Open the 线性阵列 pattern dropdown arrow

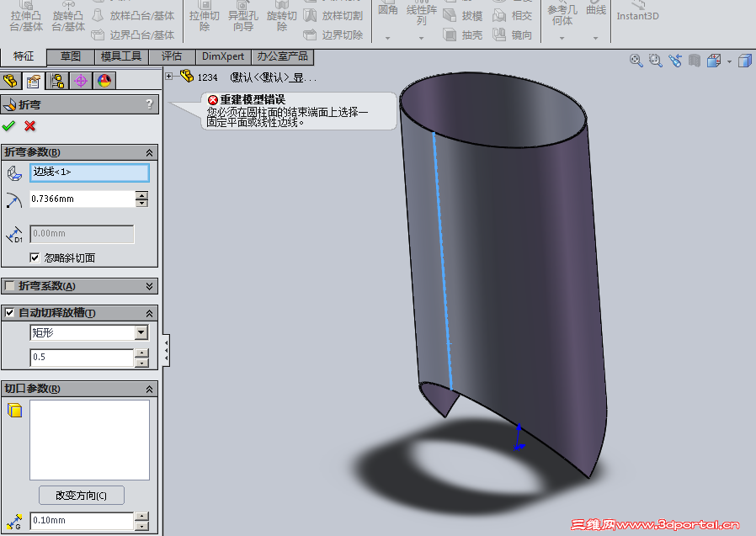[421, 38]
